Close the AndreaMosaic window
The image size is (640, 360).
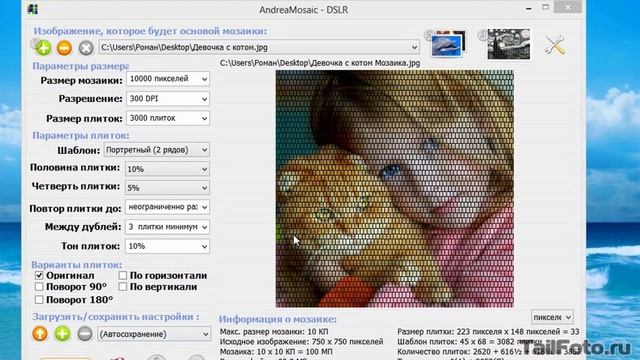[568, 7]
